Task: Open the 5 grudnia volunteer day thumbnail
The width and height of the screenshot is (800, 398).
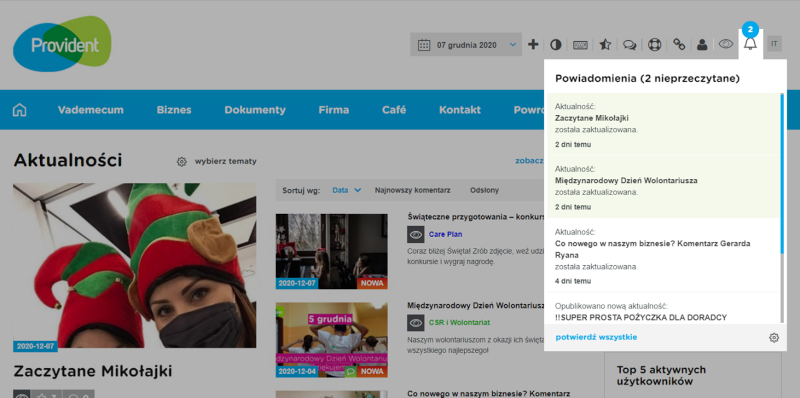Action: [332, 340]
